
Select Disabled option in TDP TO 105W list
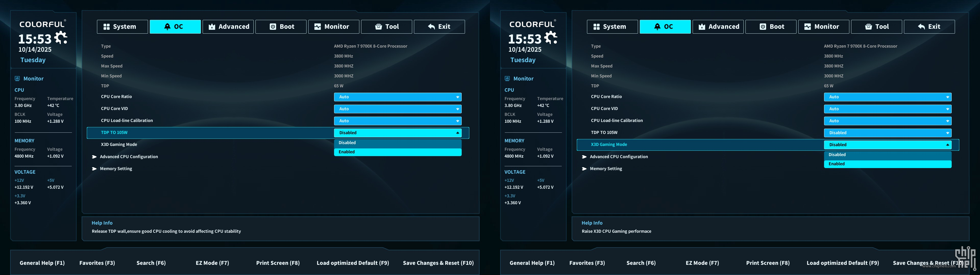pyautogui.click(x=398, y=143)
